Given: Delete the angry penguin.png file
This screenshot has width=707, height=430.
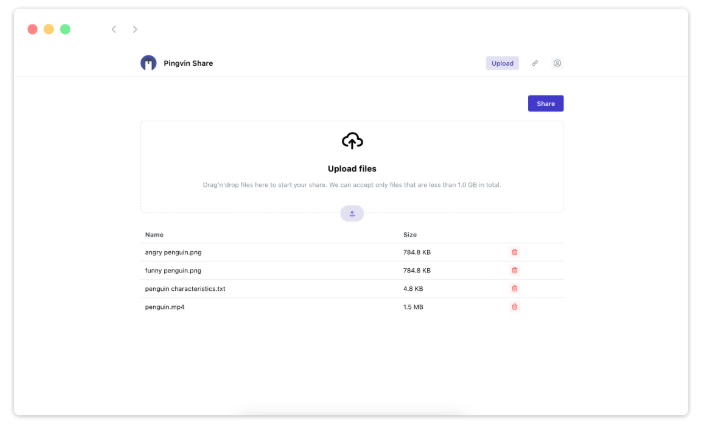Looking at the screenshot, I should [515, 252].
